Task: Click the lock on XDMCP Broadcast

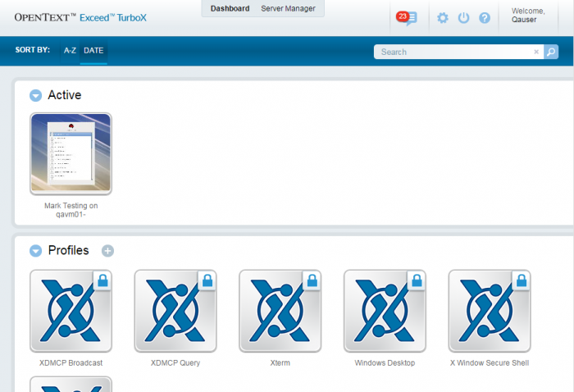Action: pyautogui.click(x=102, y=280)
